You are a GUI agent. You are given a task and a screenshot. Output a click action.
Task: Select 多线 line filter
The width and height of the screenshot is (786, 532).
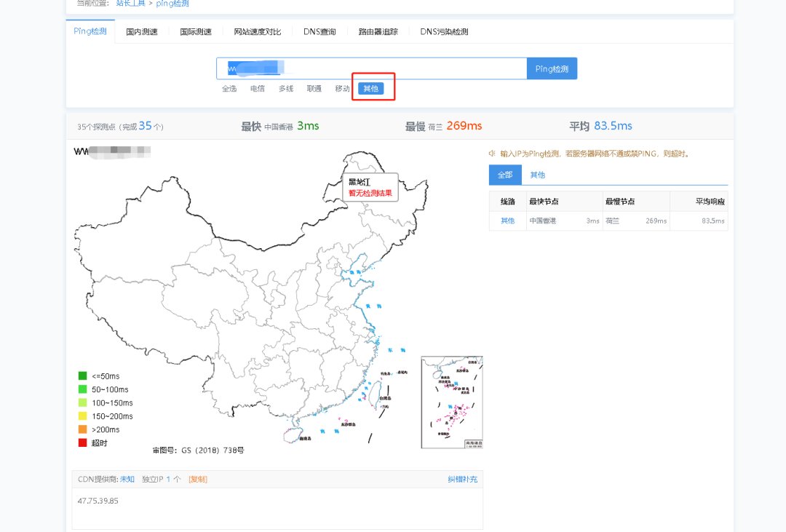pos(286,89)
